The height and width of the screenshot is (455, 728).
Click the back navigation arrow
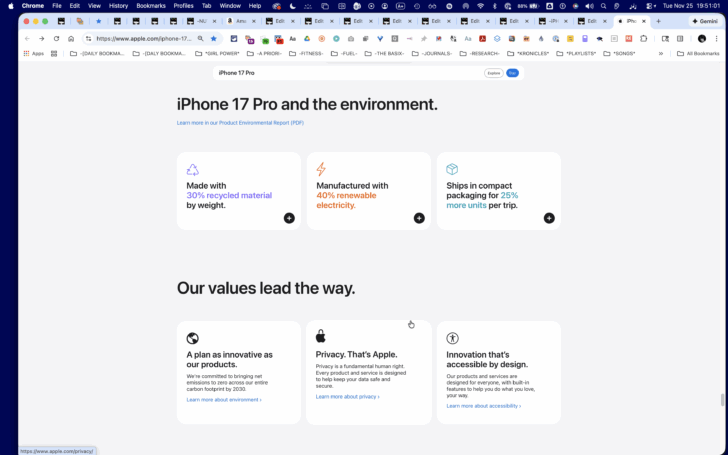pyautogui.click(x=27, y=39)
